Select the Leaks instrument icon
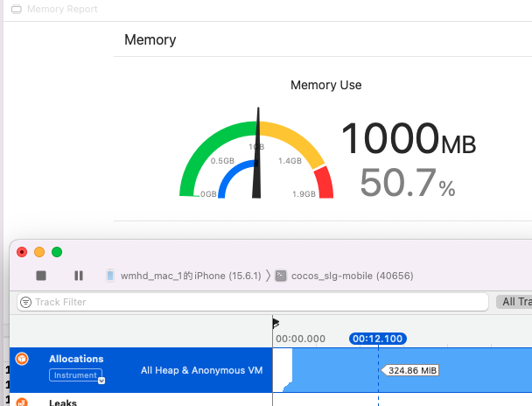The image size is (532, 406). [23, 402]
